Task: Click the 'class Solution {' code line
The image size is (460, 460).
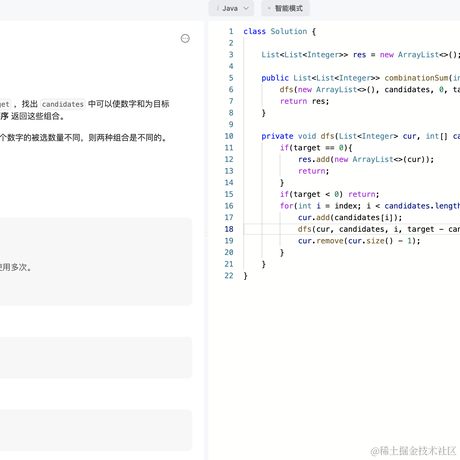Action: point(279,31)
